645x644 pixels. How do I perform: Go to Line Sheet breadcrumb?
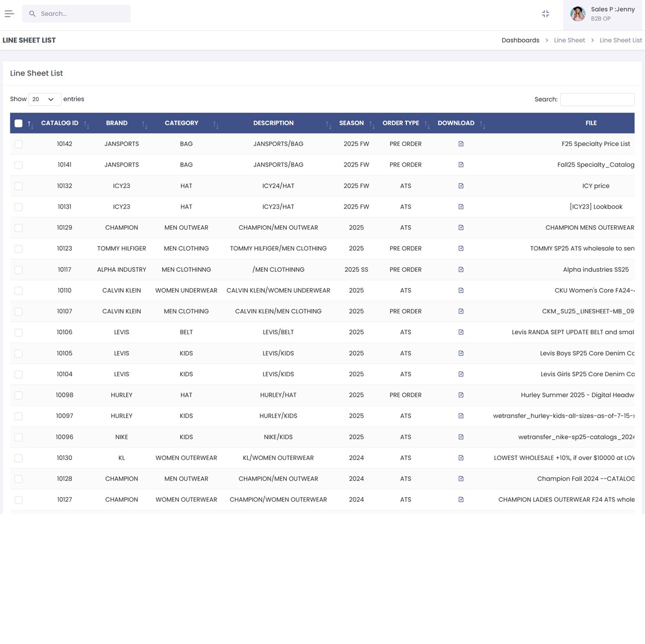tap(569, 40)
